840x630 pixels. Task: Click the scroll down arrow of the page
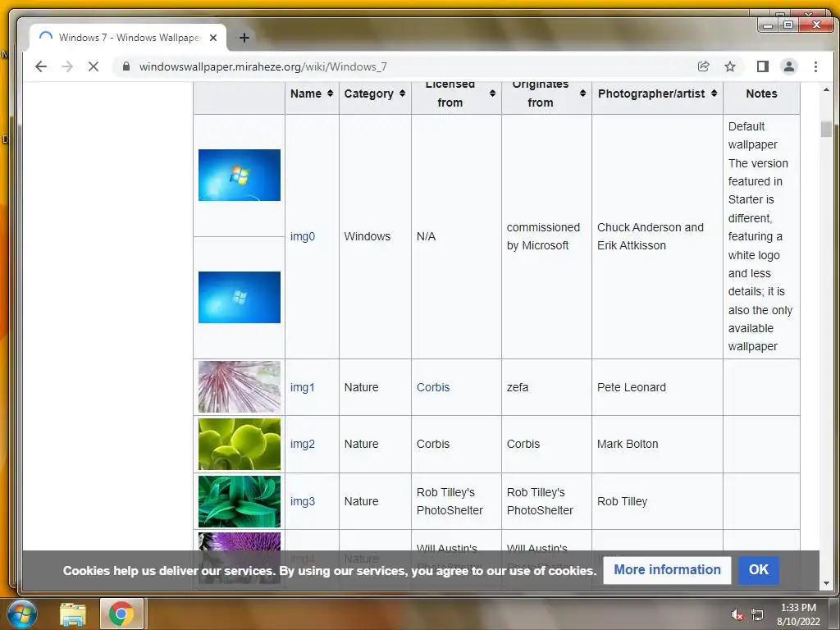826,583
